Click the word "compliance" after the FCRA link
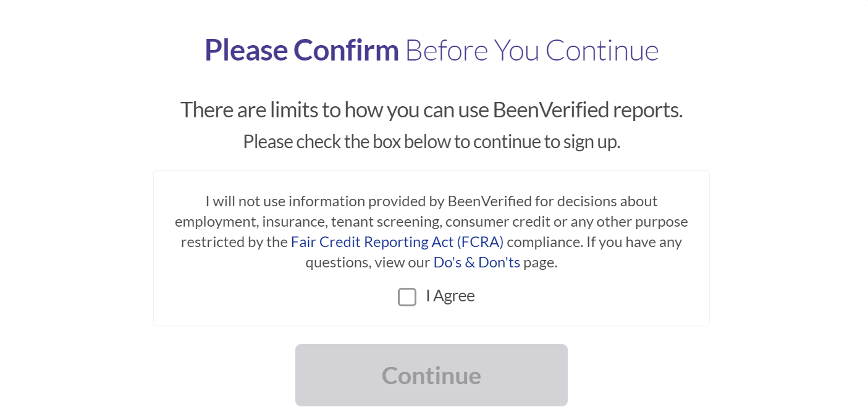 click(544, 242)
